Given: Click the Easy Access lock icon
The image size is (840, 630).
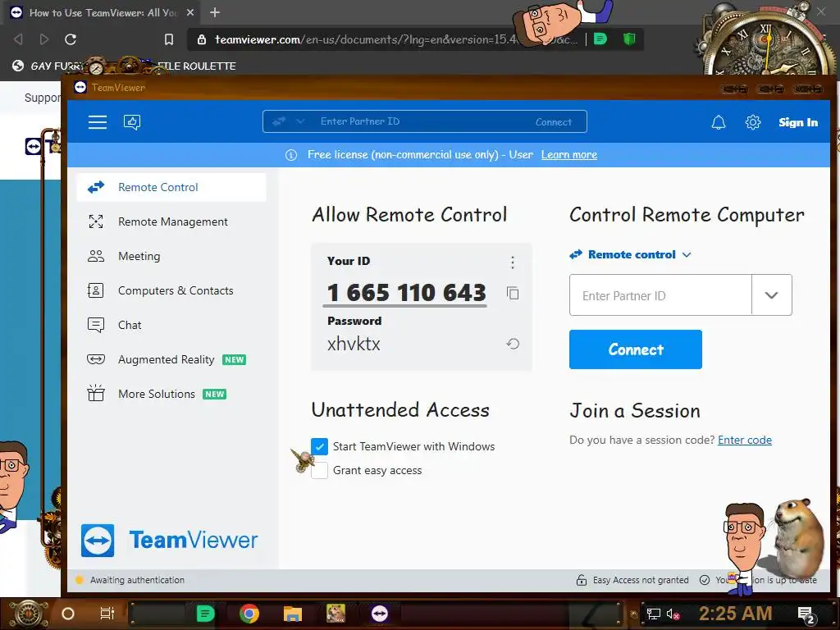Looking at the screenshot, I should pyautogui.click(x=582, y=580).
